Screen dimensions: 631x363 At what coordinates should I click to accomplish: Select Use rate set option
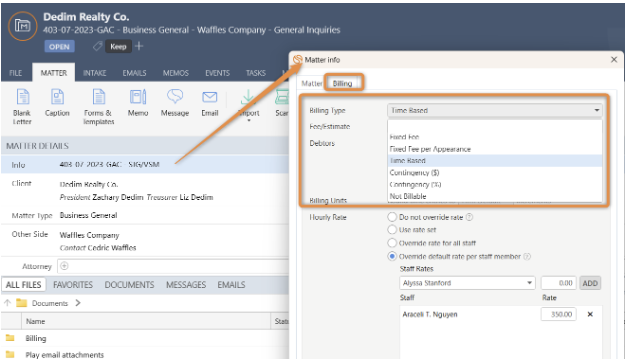[392, 230]
